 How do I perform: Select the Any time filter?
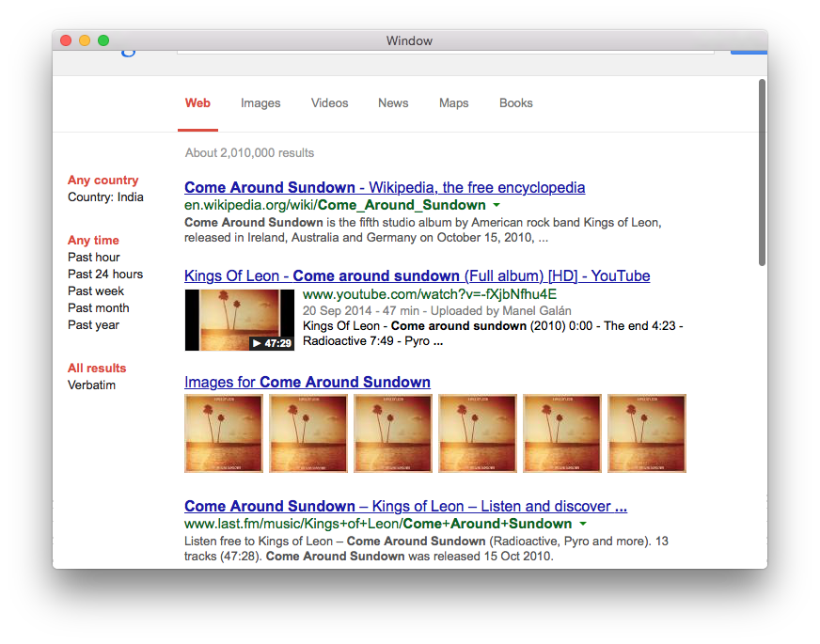click(x=93, y=240)
